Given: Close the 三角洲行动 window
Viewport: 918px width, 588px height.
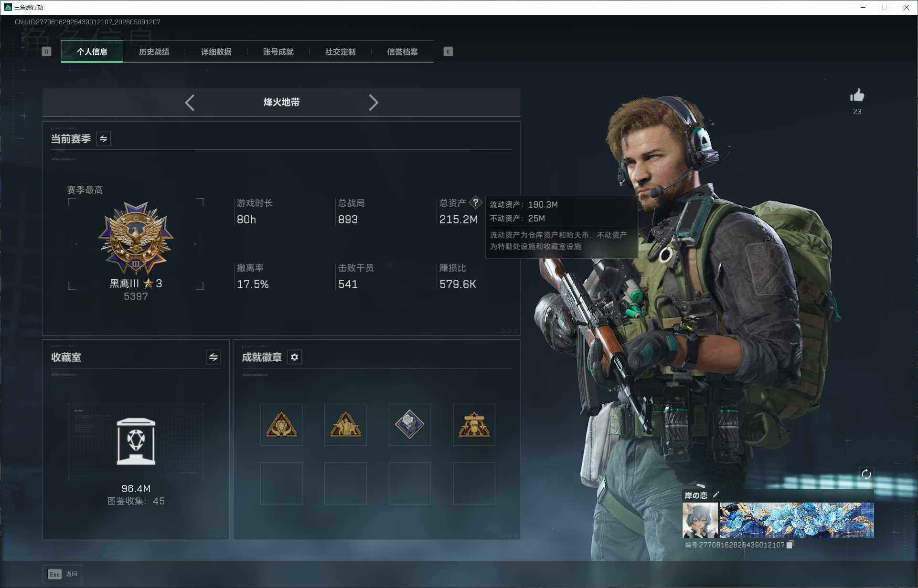Looking at the screenshot, I should (x=906, y=7).
